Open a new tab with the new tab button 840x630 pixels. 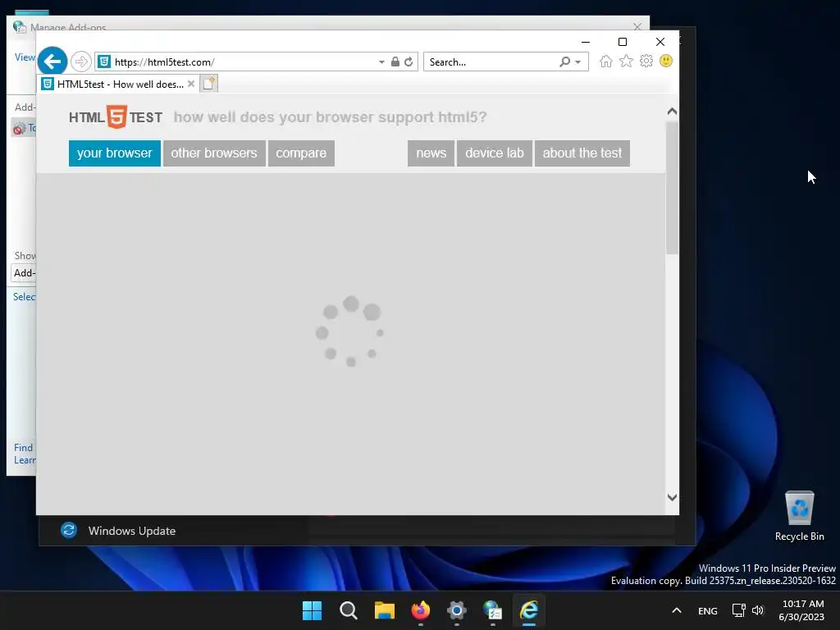(209, 84)
